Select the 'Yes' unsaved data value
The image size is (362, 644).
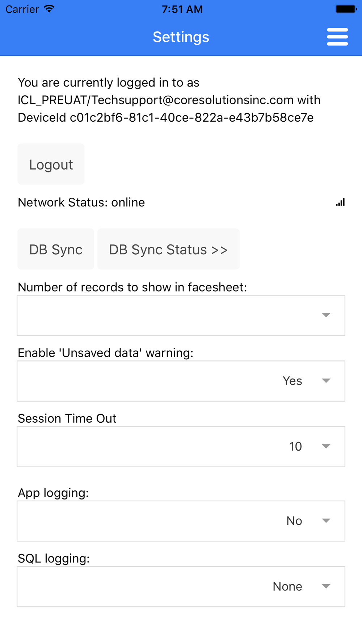[292, 381]
